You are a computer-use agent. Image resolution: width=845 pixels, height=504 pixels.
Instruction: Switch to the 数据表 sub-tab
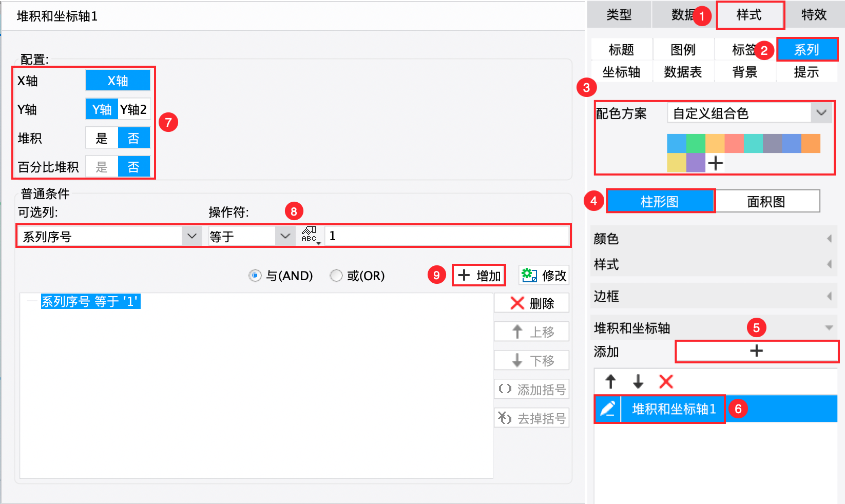click(683, 72)
